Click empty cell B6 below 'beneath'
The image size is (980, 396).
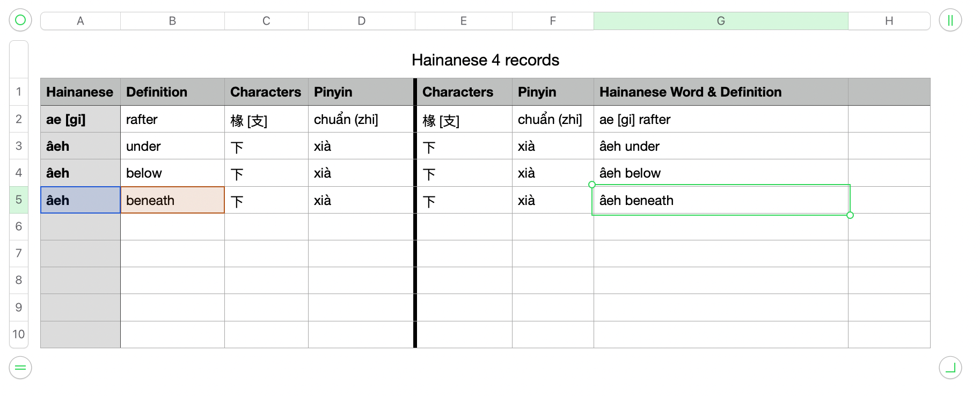[172, 227]
